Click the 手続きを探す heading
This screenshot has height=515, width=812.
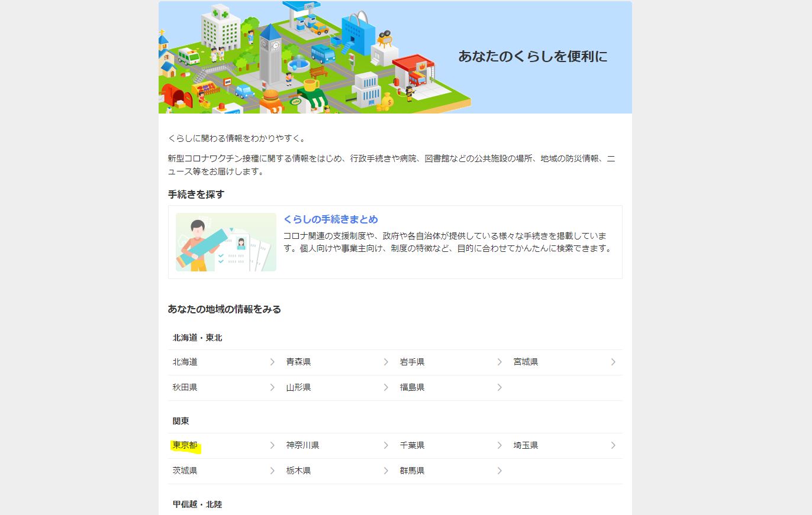click(196, 195)
